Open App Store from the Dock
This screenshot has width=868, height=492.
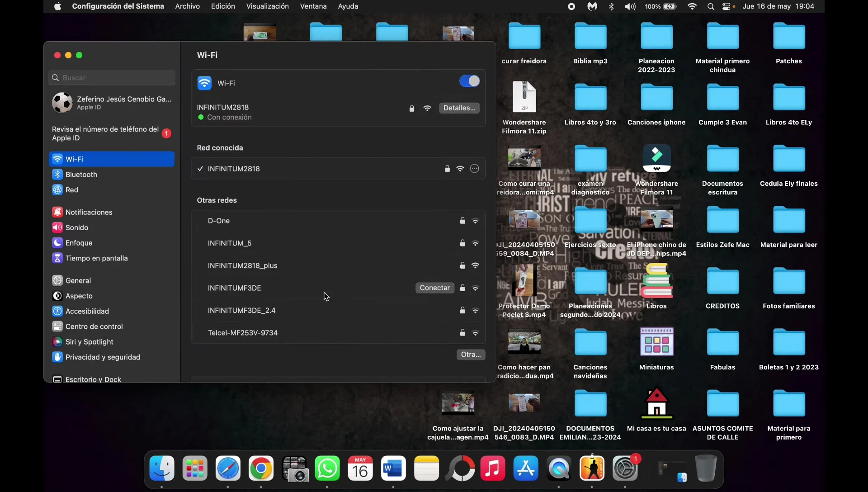(526, 468)
